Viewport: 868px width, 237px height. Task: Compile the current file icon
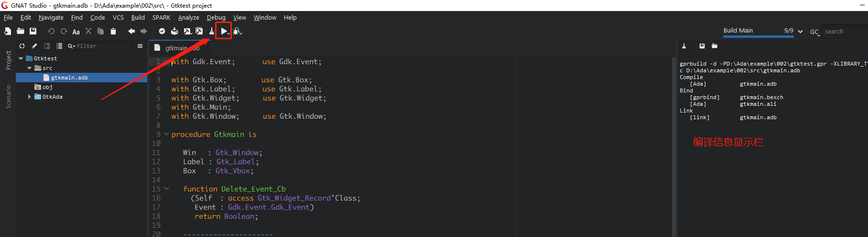(x=174, y=31)
